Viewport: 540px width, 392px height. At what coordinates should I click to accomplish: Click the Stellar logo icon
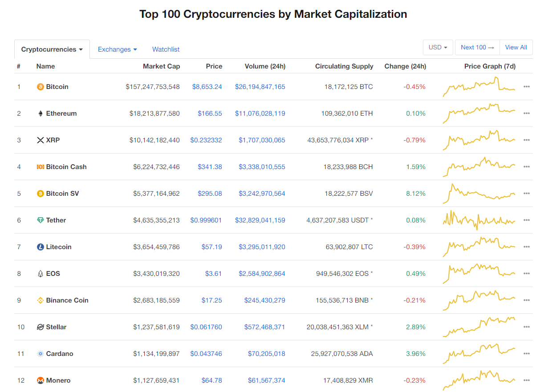tap(40, 327)
